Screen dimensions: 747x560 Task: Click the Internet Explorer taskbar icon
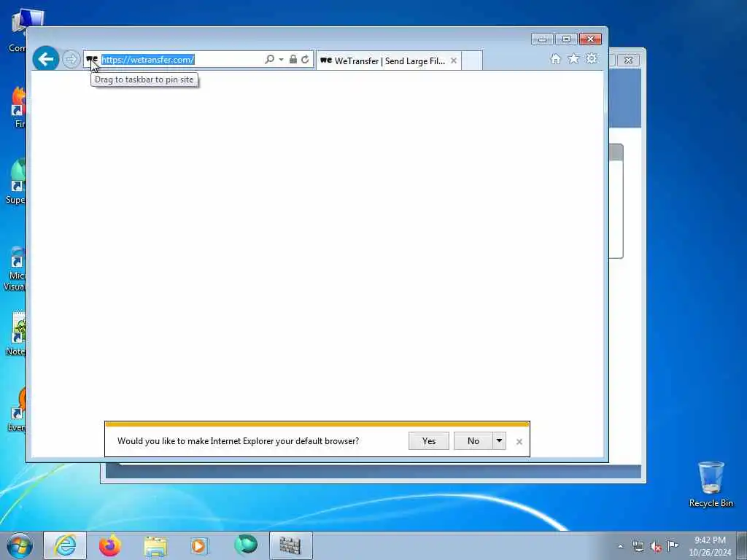[x=65, y=545]
